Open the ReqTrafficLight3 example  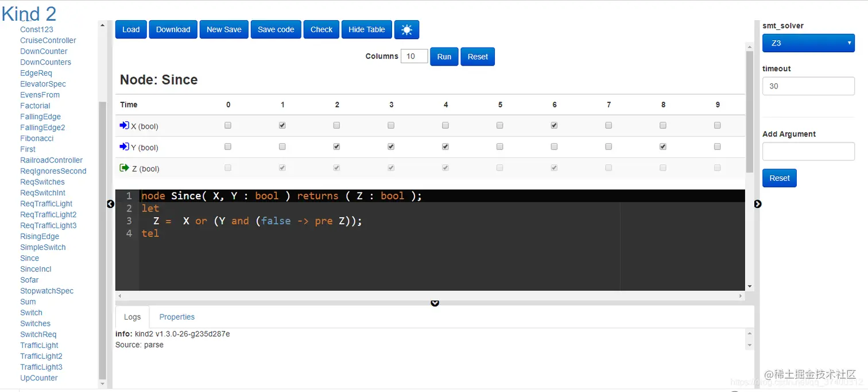48,225
